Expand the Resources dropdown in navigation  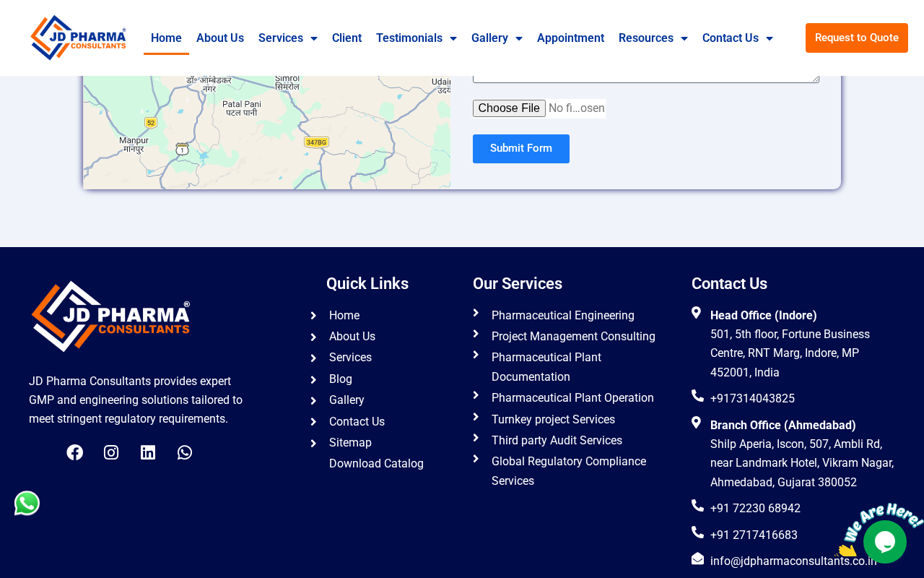pos(653,38)
